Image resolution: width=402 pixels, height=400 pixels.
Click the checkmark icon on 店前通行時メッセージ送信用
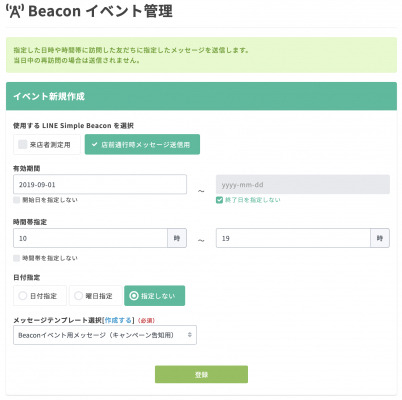pos(95,145)
